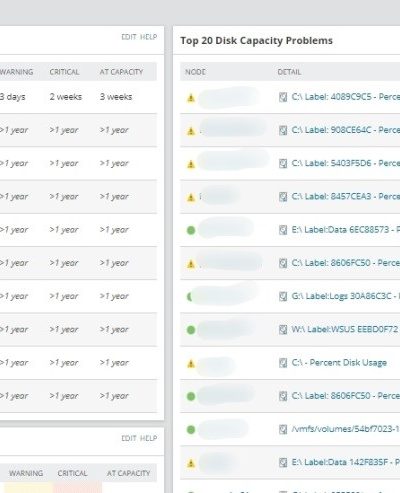
Task: Click EDIT on lower panel header
Action: [129, 438]
